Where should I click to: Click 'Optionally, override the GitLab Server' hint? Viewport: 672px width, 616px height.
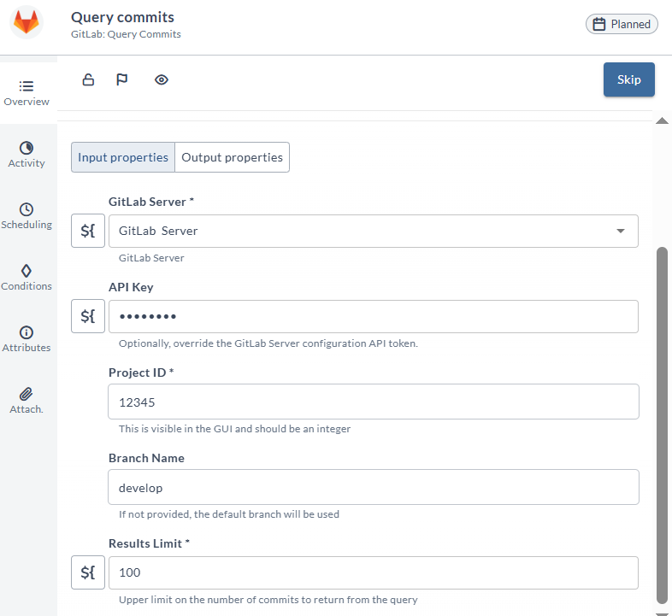268,343
